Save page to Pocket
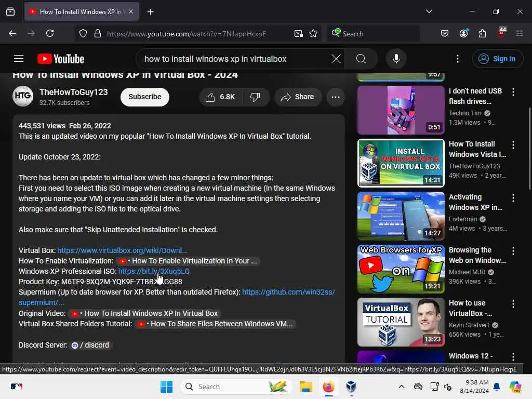Image resolution: width=532 pixels, height=399 pixels. point(445,33)
